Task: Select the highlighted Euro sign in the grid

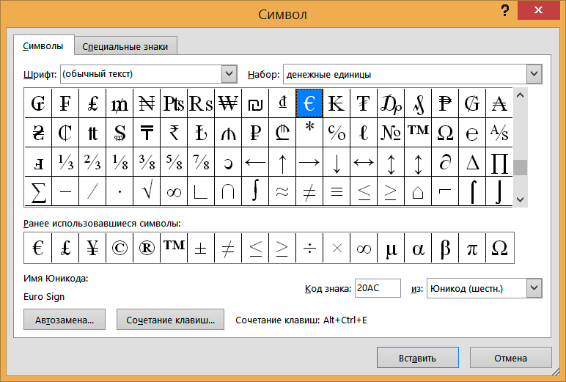Action: click(x=309, y=103)
